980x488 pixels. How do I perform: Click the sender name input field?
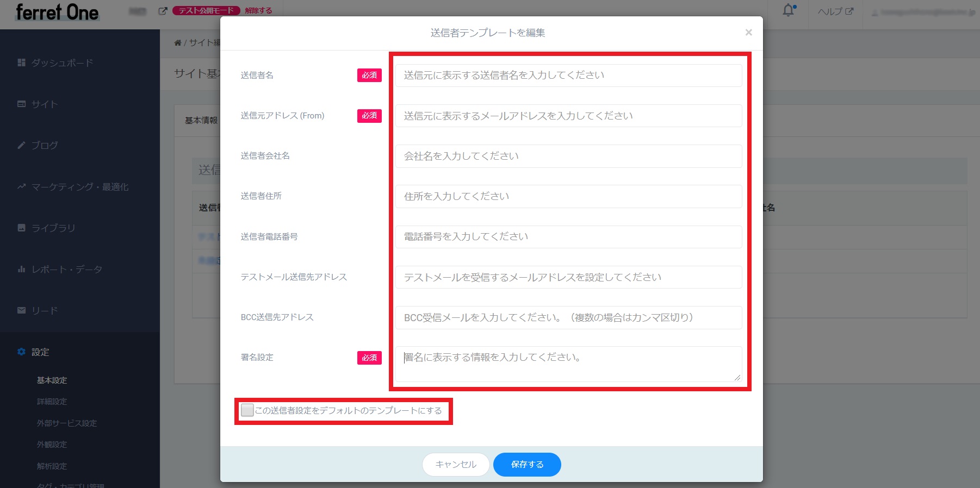568,76
